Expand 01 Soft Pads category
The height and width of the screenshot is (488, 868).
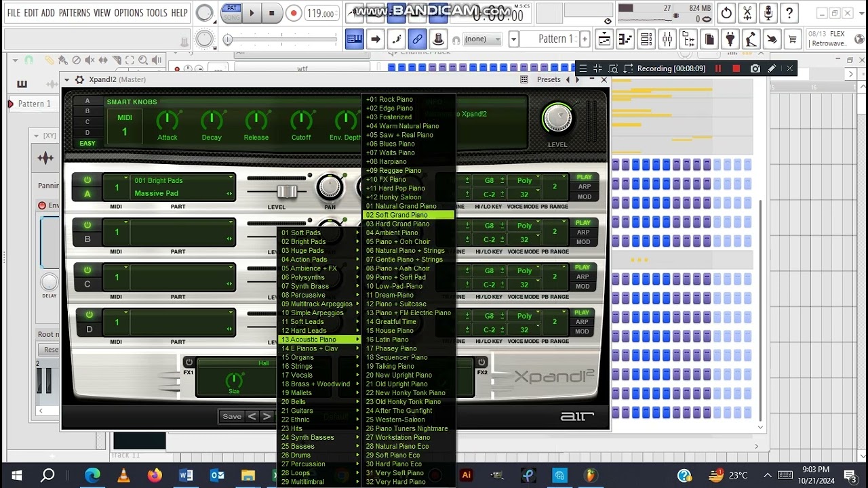(x=319, y=232)
